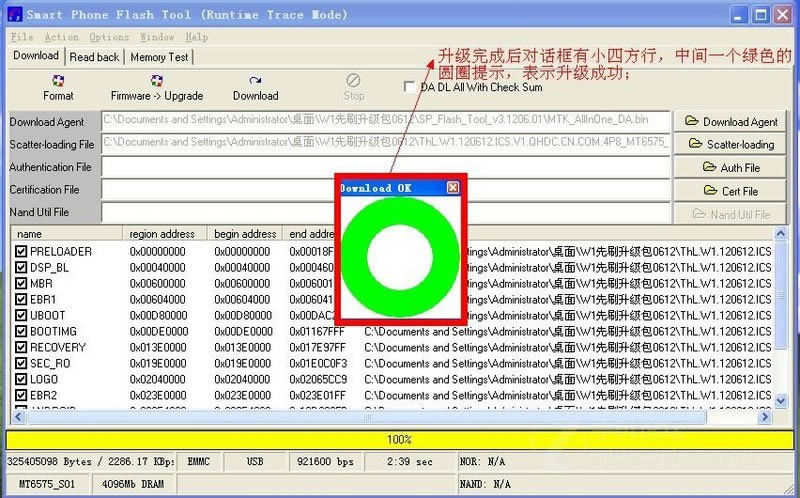
Task: Open the Options menu
Action: click(109, 37)
